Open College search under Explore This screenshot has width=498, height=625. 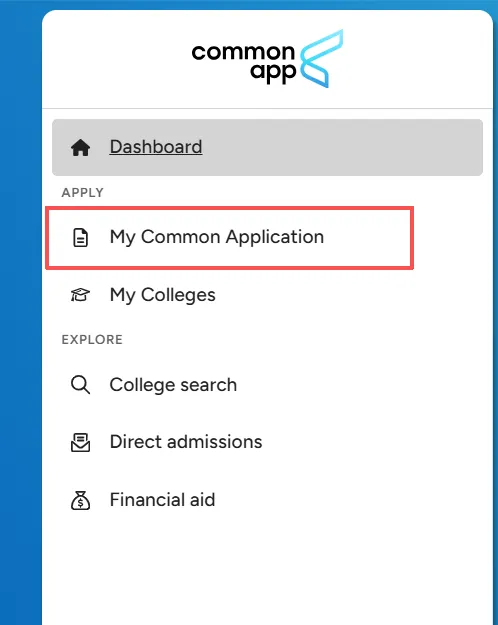click(x=173, y=385)
